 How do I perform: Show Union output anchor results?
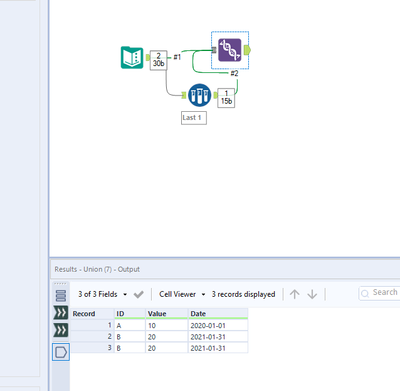tap(61, 352)
